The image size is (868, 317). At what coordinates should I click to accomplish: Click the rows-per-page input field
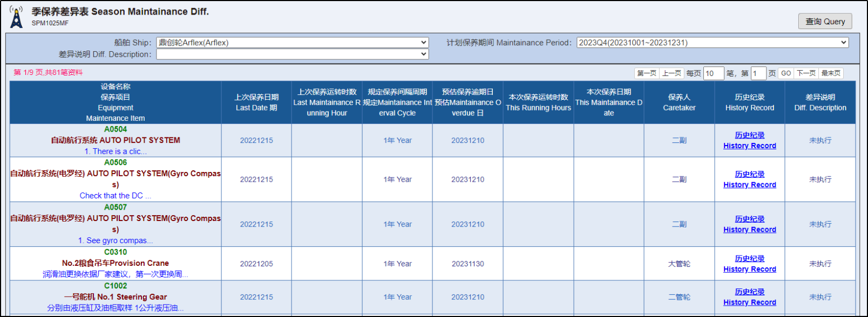tap(713, 73)
